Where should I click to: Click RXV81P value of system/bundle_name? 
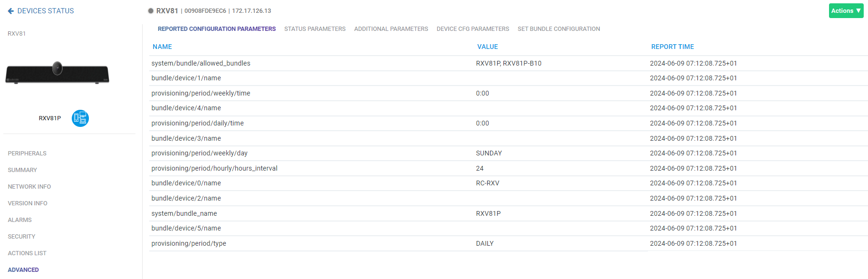[488, 213]
